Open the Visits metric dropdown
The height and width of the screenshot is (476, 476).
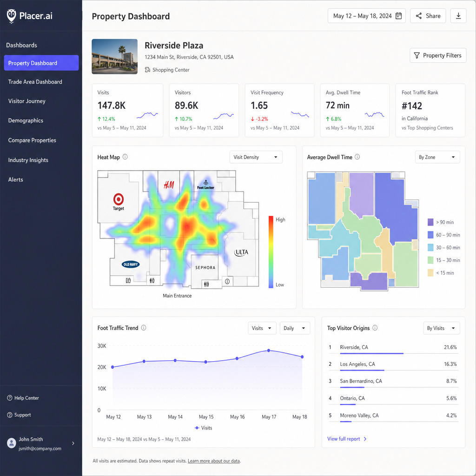[x=262, y=328]
